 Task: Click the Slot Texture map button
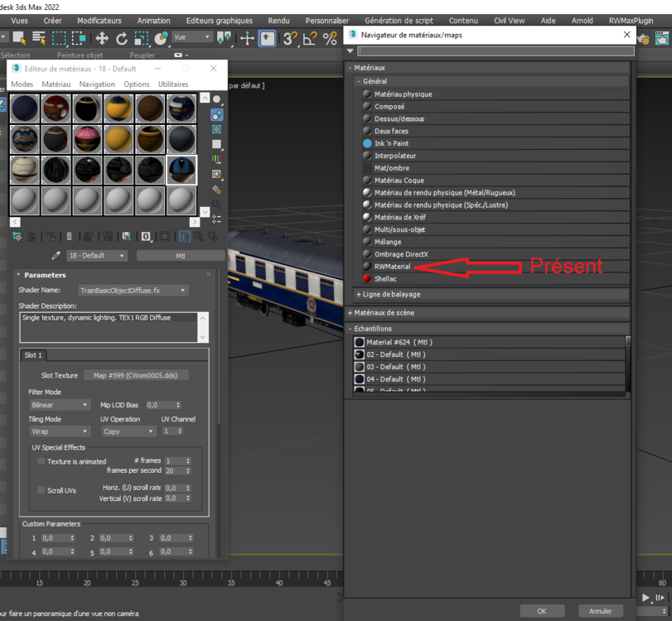135,375
